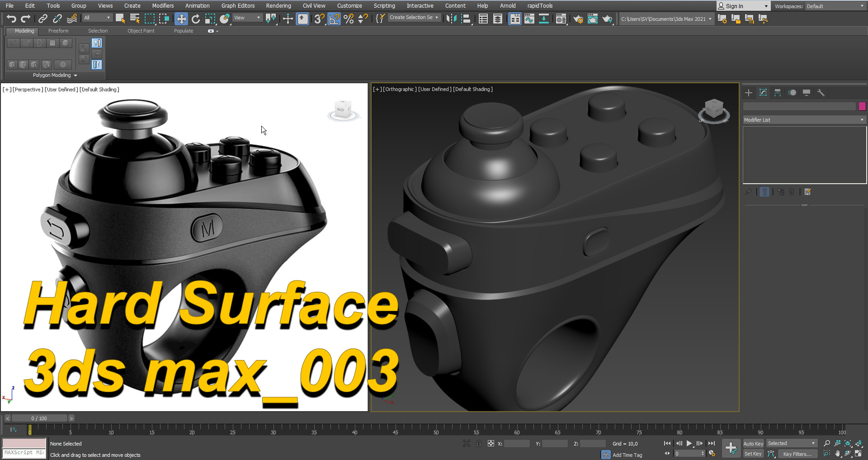Expand the Create Selection Set dropdown

414,17
